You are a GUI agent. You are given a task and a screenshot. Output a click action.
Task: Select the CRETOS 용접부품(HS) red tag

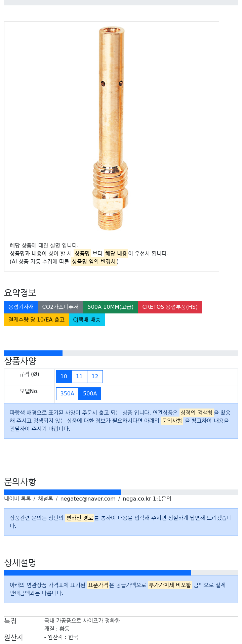(170, 307)
